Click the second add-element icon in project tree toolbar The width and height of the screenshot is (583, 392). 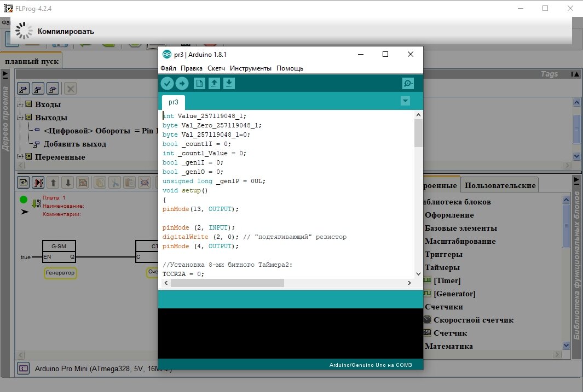pos(38,89)
